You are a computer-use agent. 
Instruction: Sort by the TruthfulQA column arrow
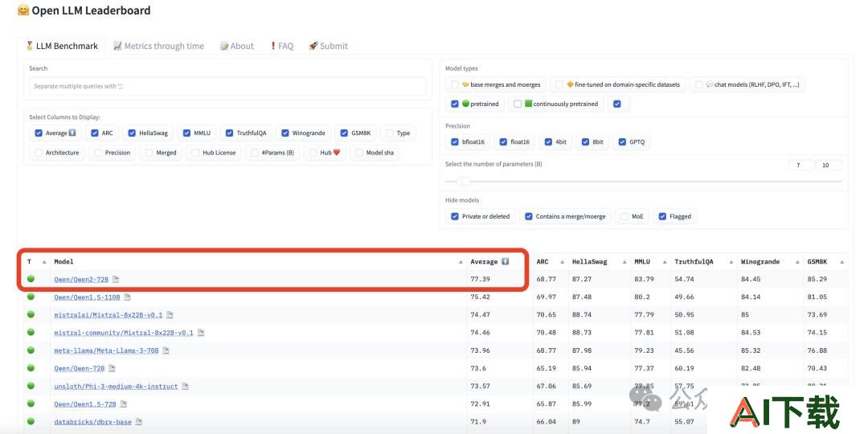pyautogui.click(x=731, y=262)
